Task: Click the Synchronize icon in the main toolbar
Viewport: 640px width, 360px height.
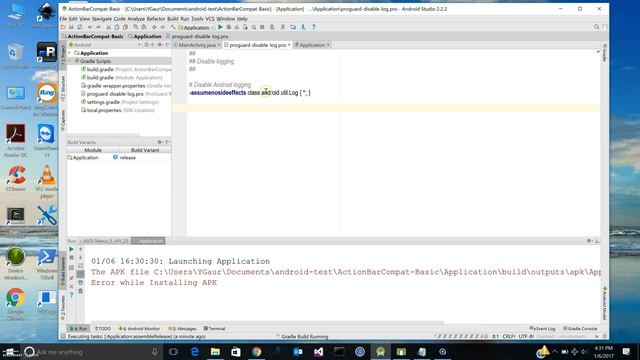Action: click(x=80, y=27)
